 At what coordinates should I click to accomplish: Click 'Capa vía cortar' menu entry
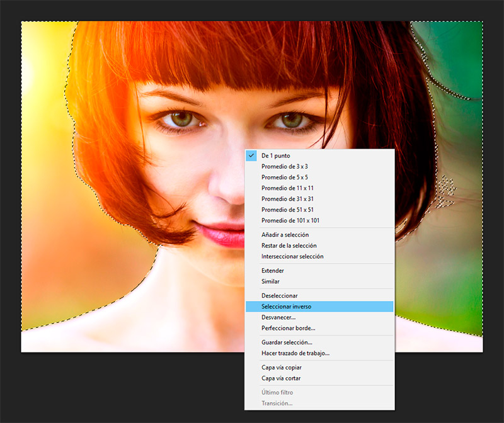(281, 378)
